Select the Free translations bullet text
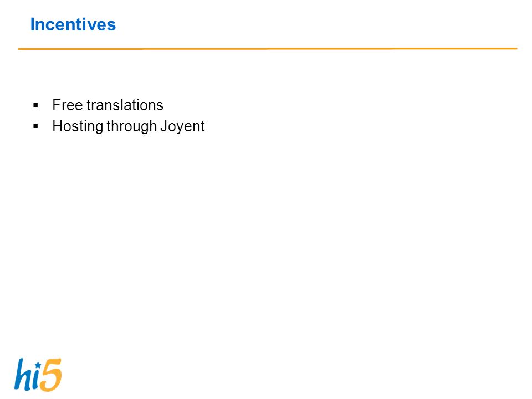This screenshot has height=399, width=532. coord(108,105)
